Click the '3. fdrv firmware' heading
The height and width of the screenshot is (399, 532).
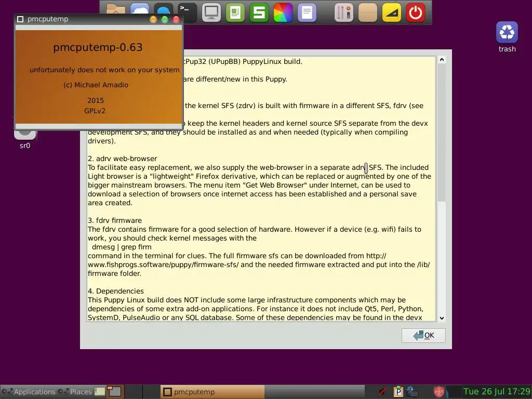[115, 220]
